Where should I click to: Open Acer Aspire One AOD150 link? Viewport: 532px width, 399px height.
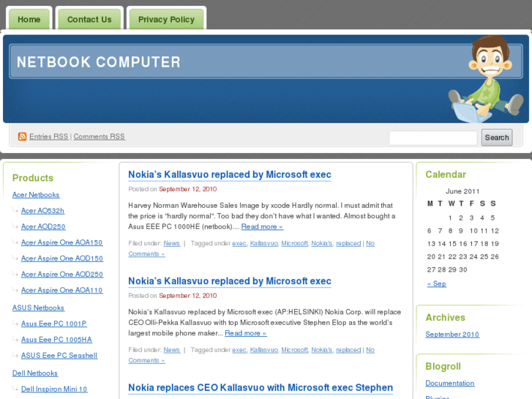(62, 258)
